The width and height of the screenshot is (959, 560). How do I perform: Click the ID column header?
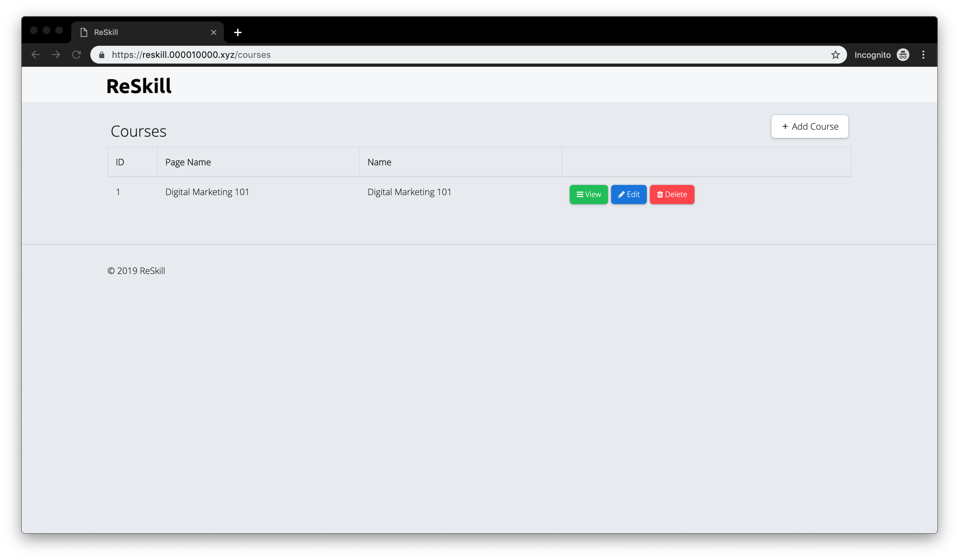tap(120, 162)
